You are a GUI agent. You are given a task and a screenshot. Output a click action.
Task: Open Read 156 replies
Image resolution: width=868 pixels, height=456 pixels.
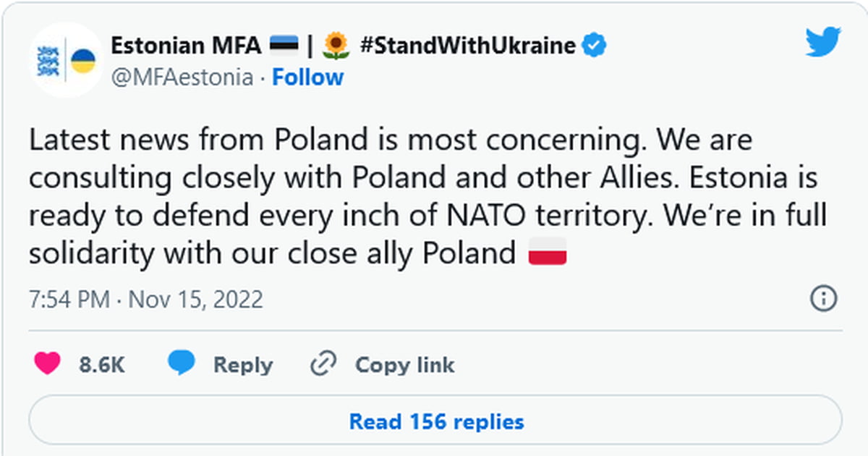pos(435,421)
